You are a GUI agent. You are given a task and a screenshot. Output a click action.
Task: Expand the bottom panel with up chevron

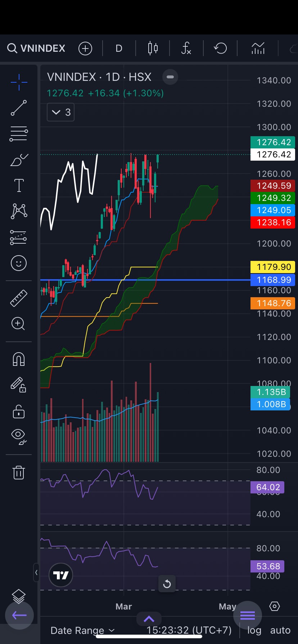149,619
